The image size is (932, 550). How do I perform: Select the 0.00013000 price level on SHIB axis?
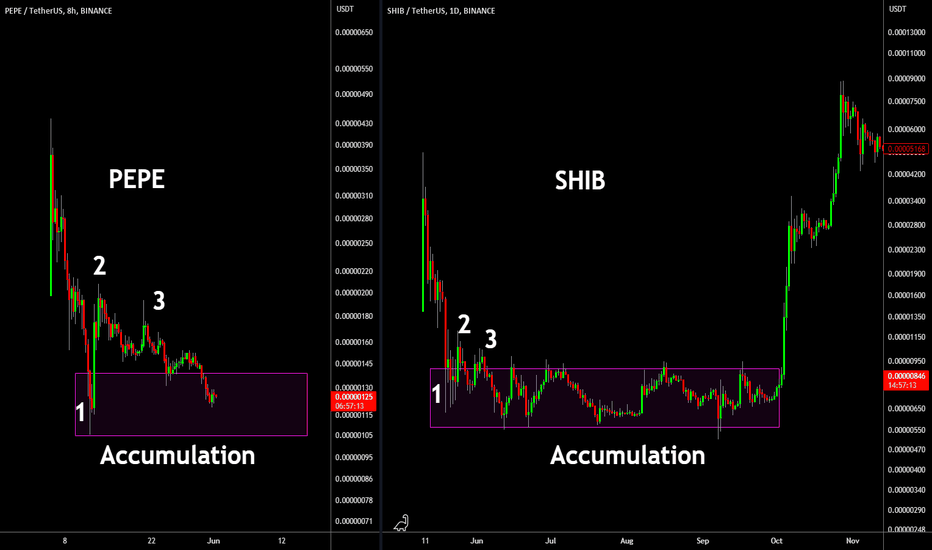pyautogui.click(x=906, y=33)
